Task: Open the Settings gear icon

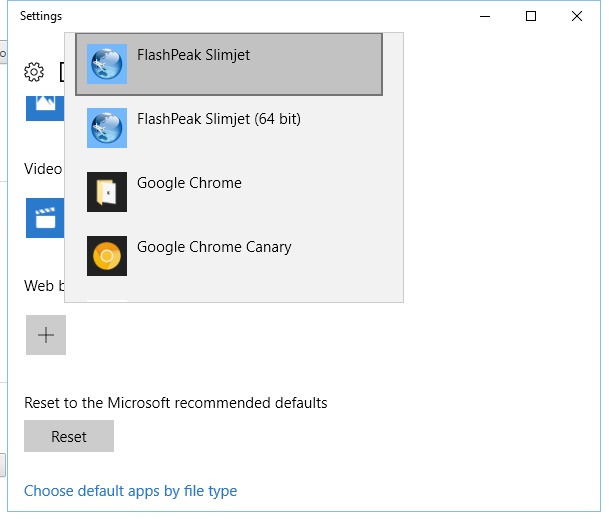Action: [x=34, y=72]
